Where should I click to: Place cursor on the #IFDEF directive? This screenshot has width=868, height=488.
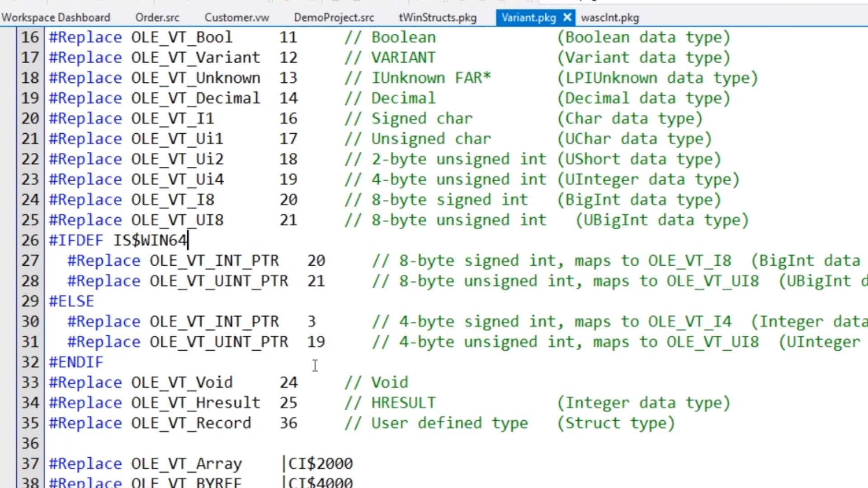pyautogui.click(x=76, y=240)
